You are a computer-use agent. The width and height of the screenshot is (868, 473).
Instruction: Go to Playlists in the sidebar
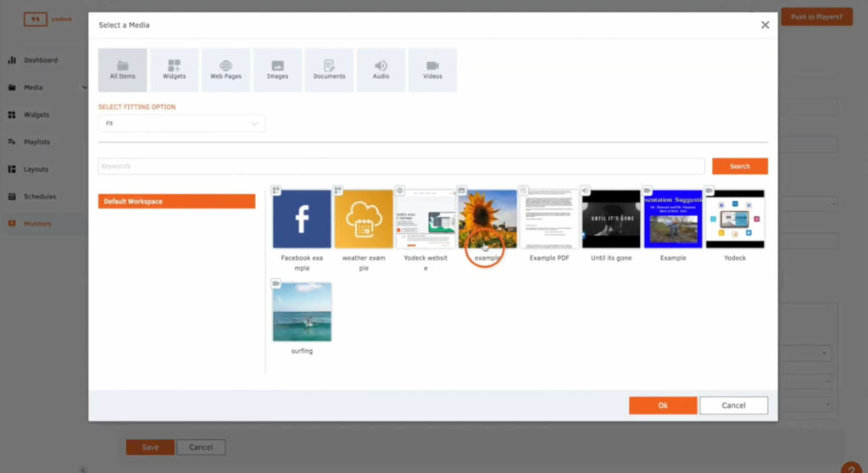(36, 142)
